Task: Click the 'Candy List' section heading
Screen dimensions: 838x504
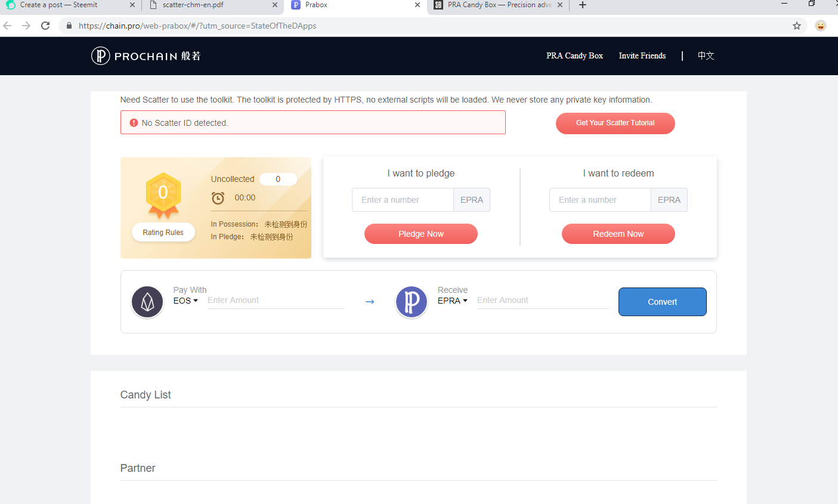Action: point(146,395)
